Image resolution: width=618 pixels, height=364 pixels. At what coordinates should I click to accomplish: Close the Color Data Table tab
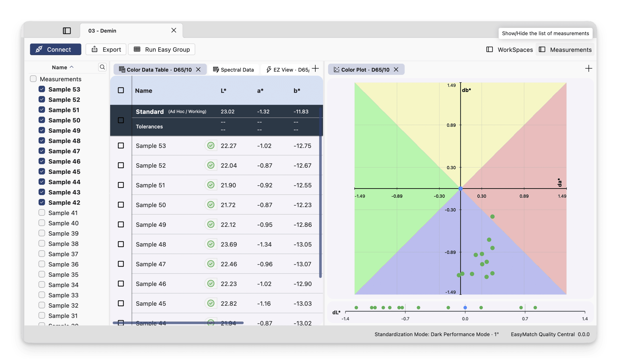pyautogui.click(x=198, y=70)
